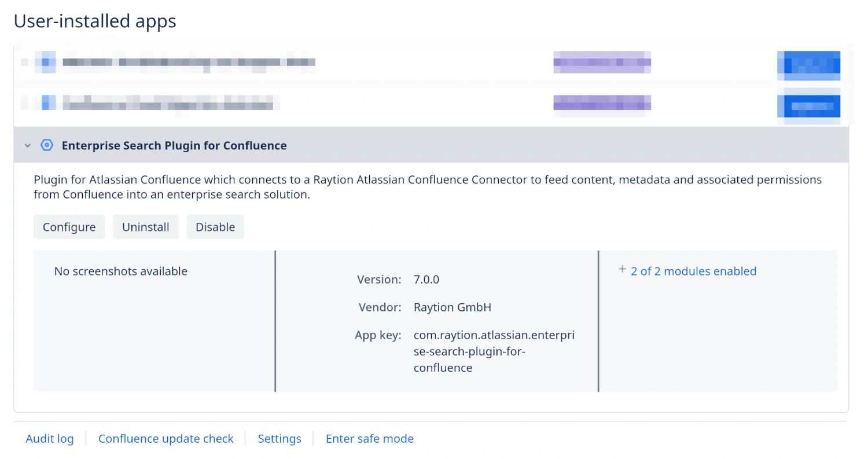Viewport: 868px width, 459px height.
Task: Click the blue button on the first app row
Action: pyautogui.click(x=809, y=65)
